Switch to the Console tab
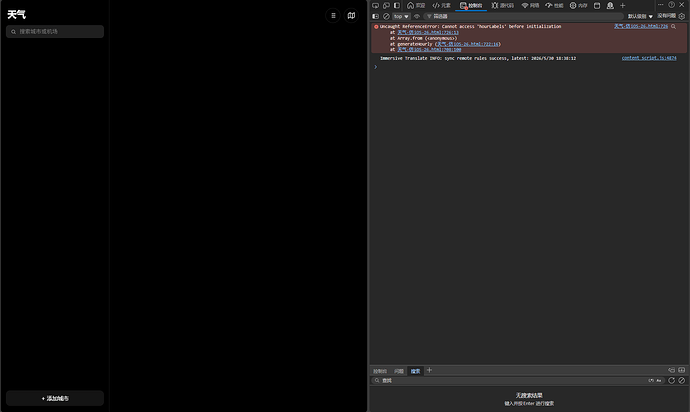 point(471,5)
